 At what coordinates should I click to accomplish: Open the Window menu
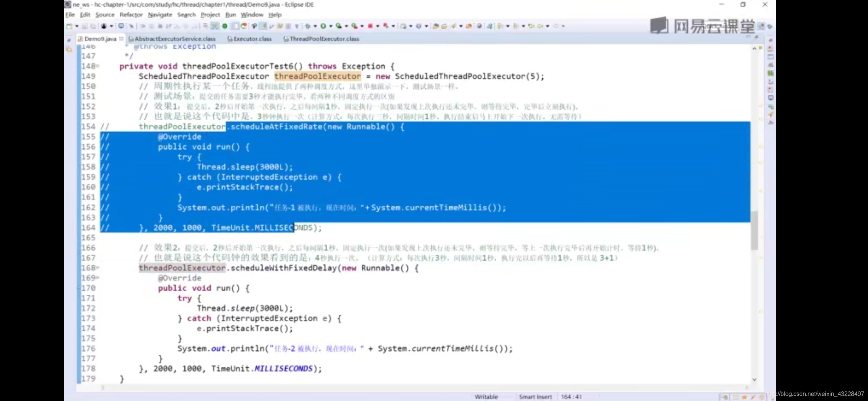[252, 15]
